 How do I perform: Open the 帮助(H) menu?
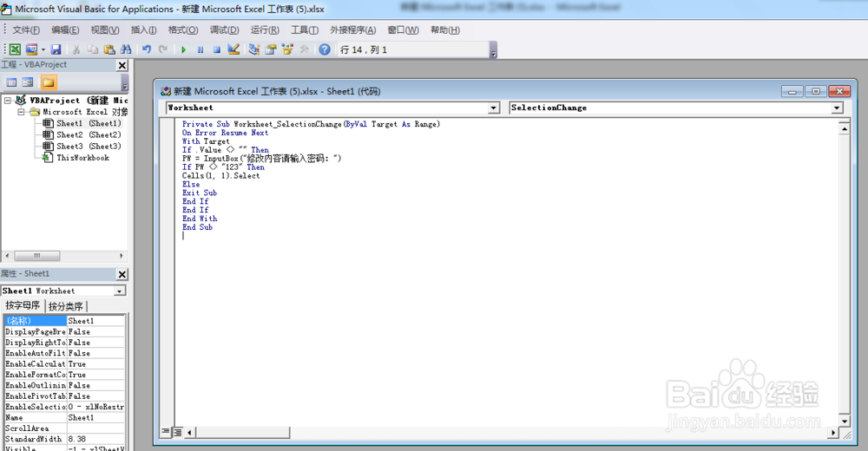click(x=445, y=29)
